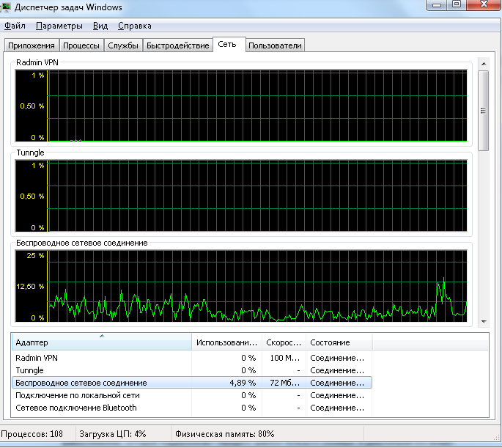
Task: Open the Справка menu
Action: tap(134, 26)
